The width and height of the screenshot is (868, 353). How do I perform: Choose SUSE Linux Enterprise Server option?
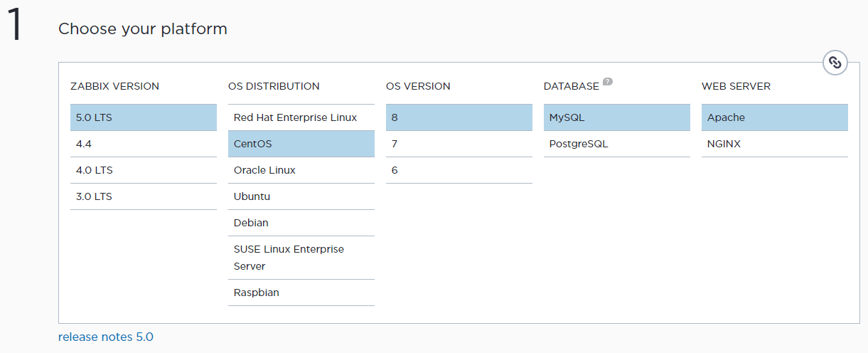(x=301, y=258)
